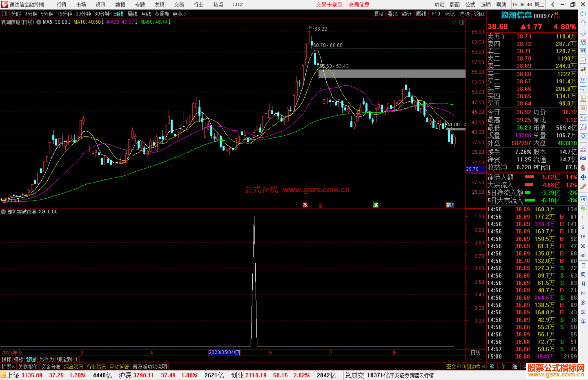This screenshot has height=380, width=588.
Task: Expand the 更多 periods dropdown
Action: point(179,14)
